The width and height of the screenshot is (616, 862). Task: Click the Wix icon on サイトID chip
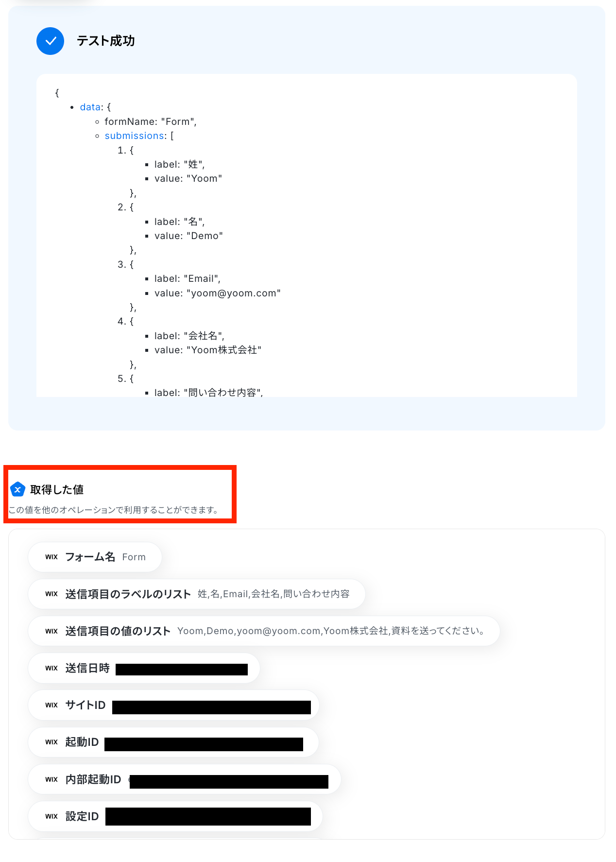[51, 705]
